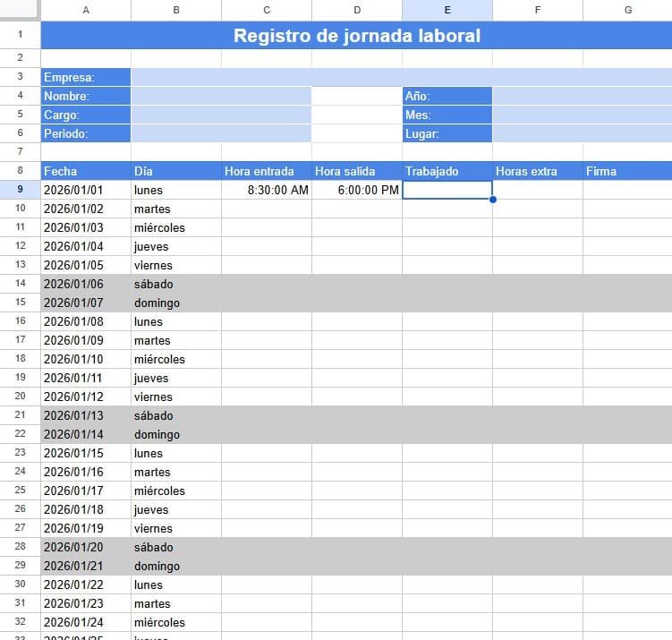Select date cell '2026/01/24'

pos(86,622)
